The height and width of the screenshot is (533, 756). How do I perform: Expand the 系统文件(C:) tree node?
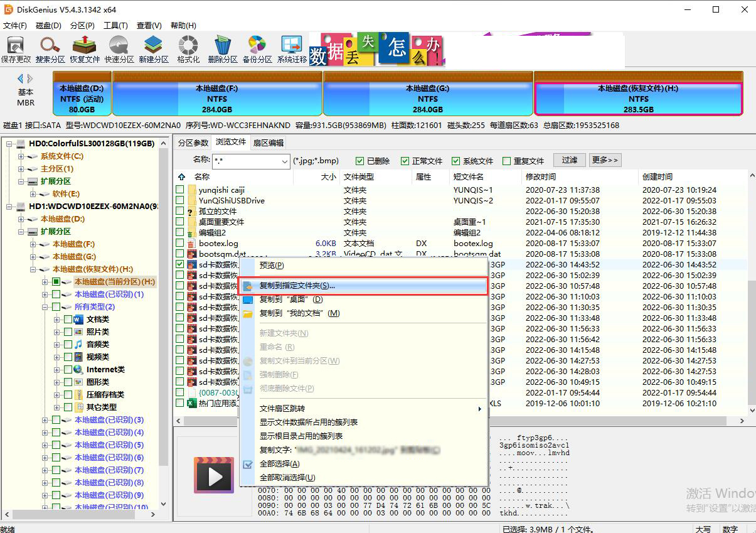[21, 156]
